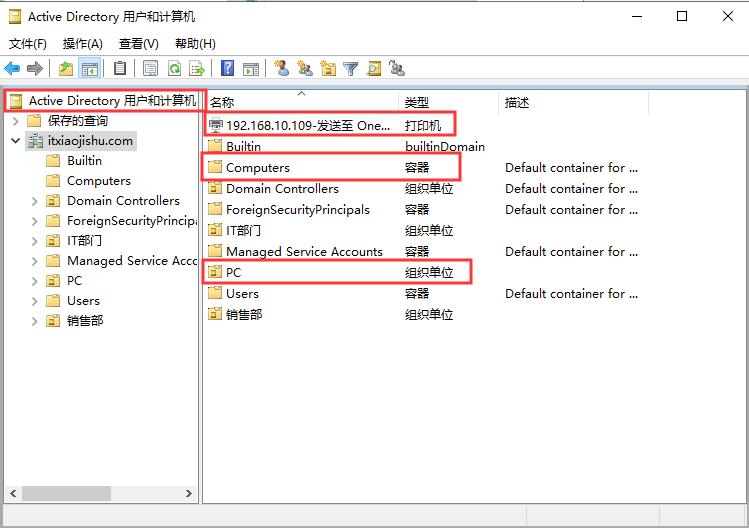Click the Refresh toolbar icon
The image size is (749, 528).
(x=174, y=69)
